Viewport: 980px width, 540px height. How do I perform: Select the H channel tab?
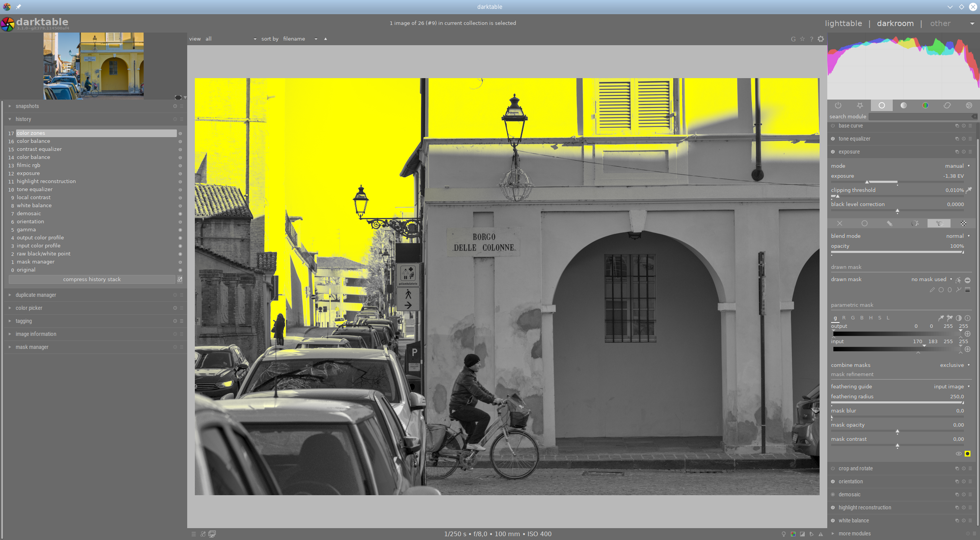point(871,318)
